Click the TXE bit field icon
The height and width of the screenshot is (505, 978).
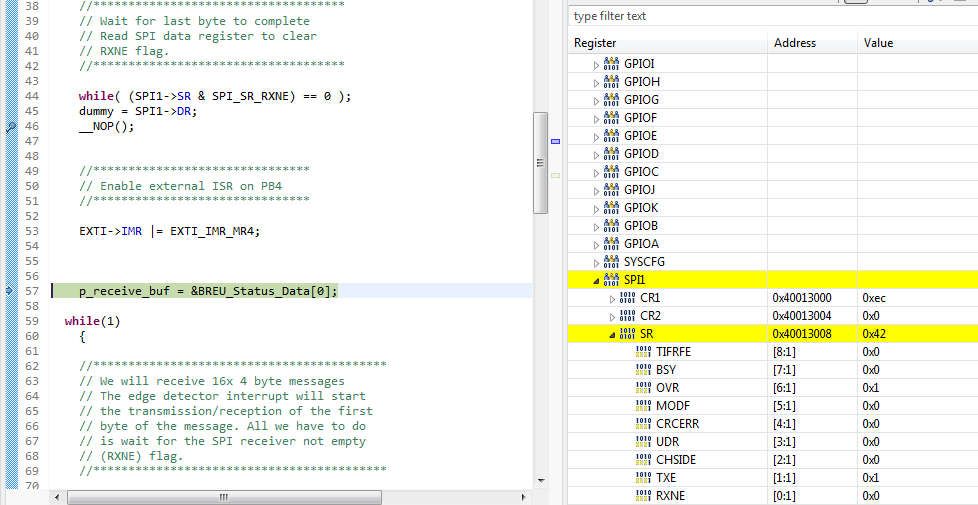click(643, 478)
